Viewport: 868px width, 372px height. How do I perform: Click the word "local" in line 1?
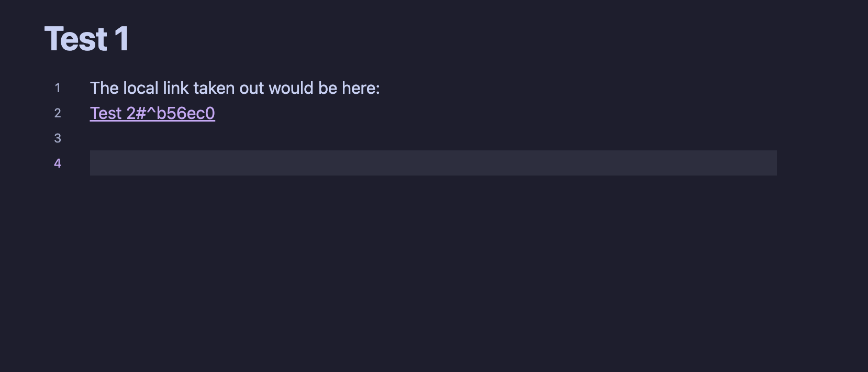coord(140,88)
